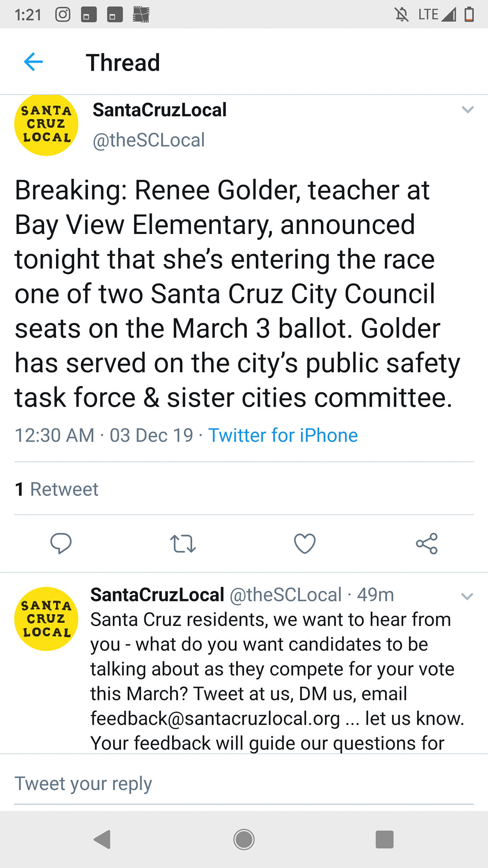
Task: Tap the share icon under the tweet
Action: [426, 543]
